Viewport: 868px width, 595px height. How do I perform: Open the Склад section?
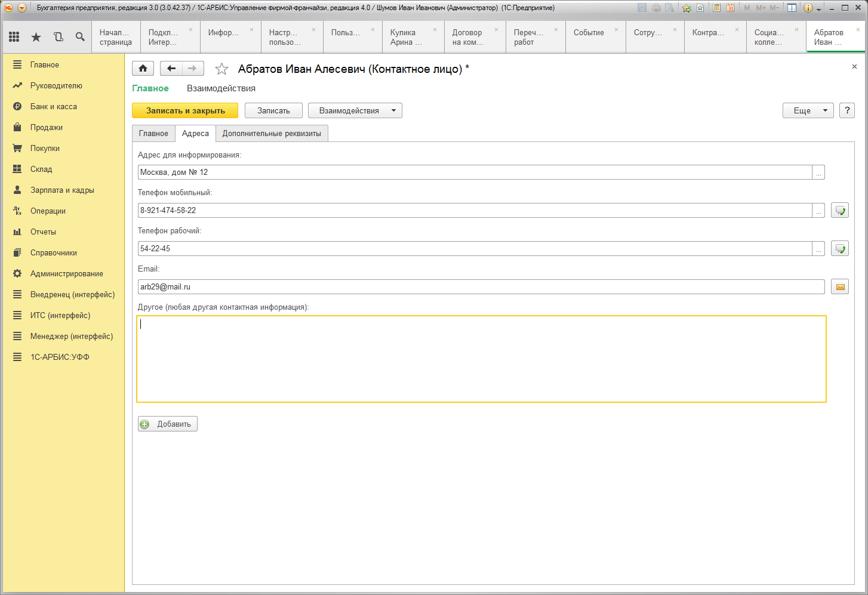(64, 169)
